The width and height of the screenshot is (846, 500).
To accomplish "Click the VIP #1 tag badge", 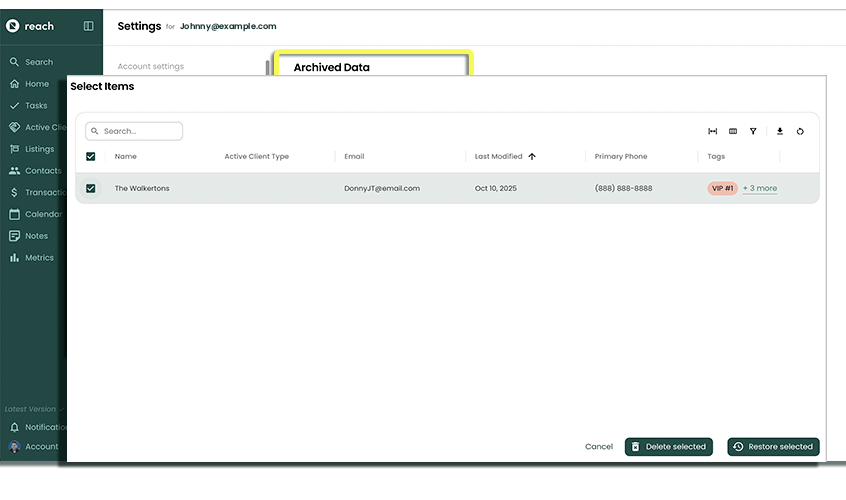I will (722, 188).
